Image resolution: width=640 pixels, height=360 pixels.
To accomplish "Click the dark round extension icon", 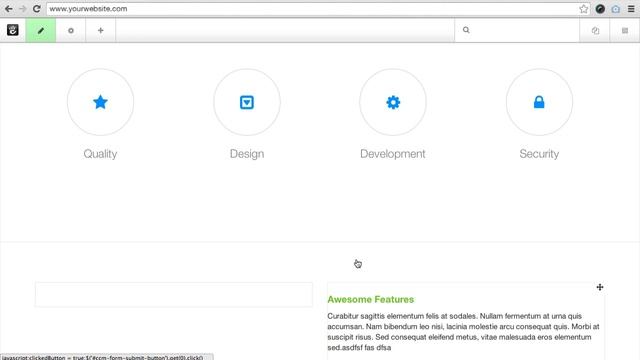I will pos(600,9).
